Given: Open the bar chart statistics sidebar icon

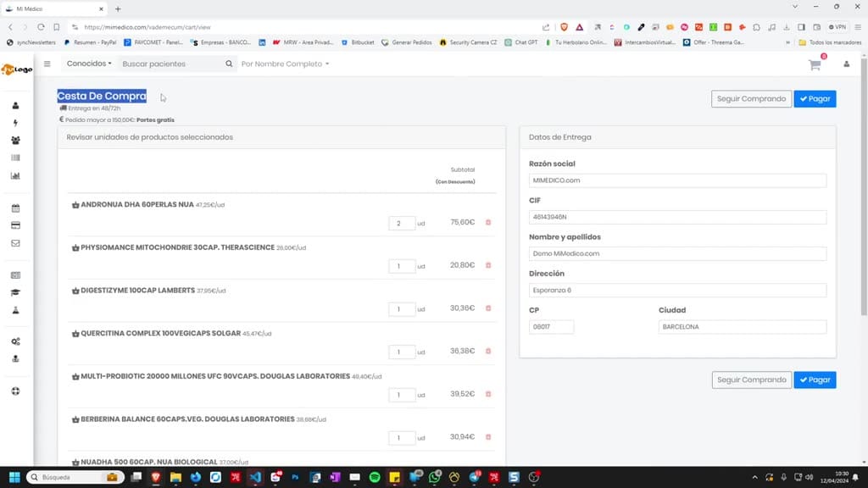Looking at the screenshot, I should (15, 175).
